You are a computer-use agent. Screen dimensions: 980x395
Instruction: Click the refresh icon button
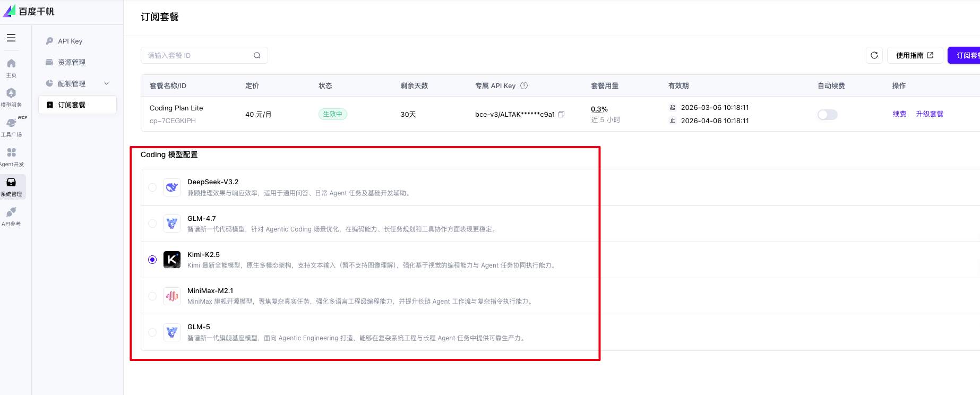pos(874,55)
